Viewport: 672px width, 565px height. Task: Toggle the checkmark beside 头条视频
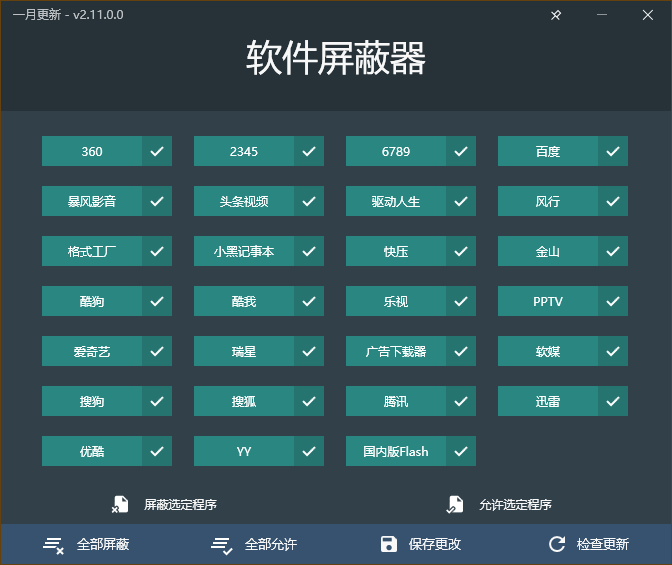point(309,201)
